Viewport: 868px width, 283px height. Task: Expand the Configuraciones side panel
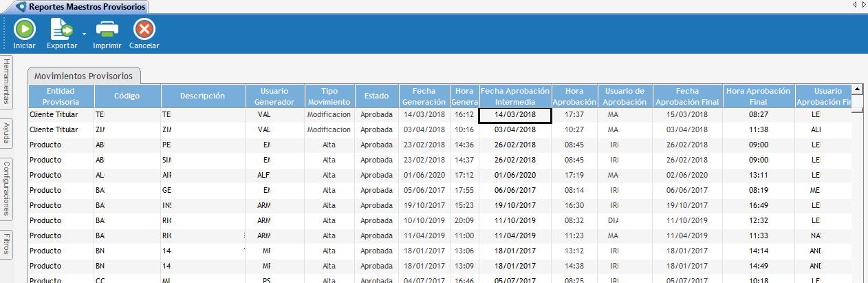[x=6, y=189]
